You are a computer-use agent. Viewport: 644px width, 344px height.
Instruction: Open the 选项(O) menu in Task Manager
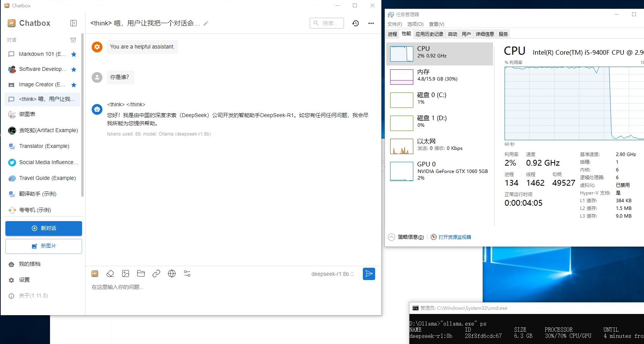415,24
